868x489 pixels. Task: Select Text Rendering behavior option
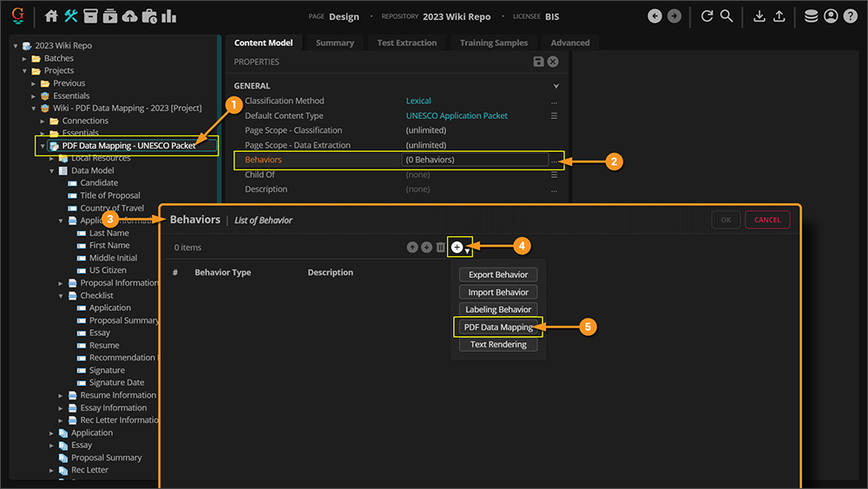click(498, 344)
